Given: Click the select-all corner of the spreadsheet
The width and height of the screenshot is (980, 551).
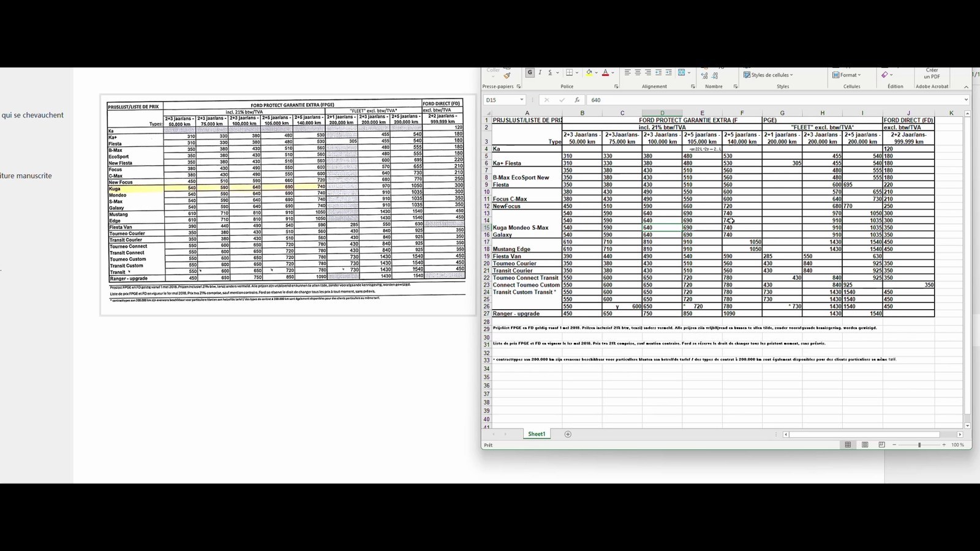Looking at the screenshot, I should point(488,113).
